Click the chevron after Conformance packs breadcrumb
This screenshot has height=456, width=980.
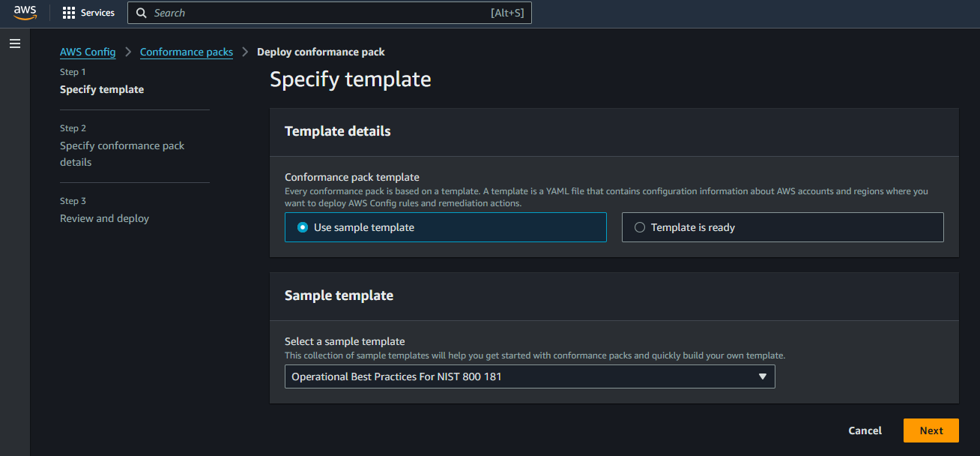click(x=245, y=52)
